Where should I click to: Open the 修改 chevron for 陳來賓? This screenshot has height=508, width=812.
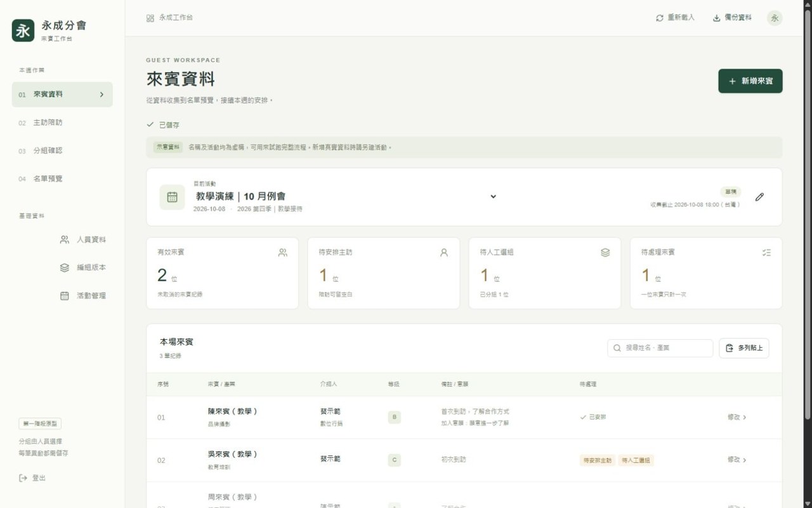tap(744, 417)
